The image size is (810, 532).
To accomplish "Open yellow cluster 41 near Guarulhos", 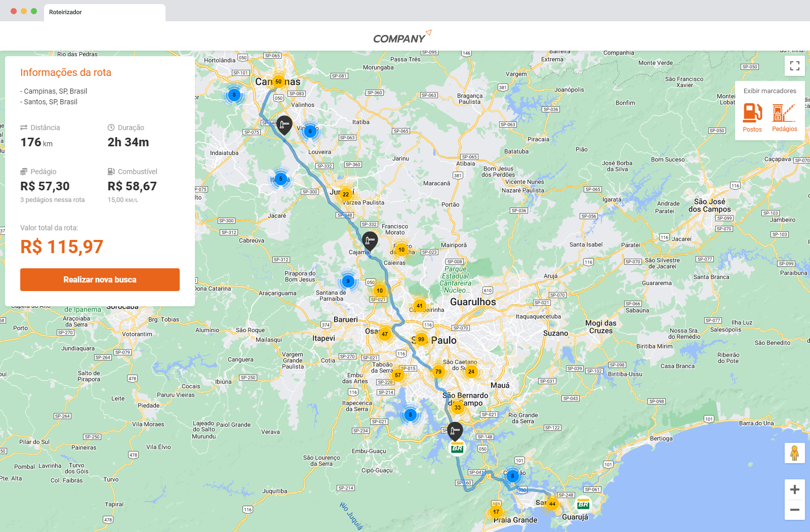I will tap(419, 306).
